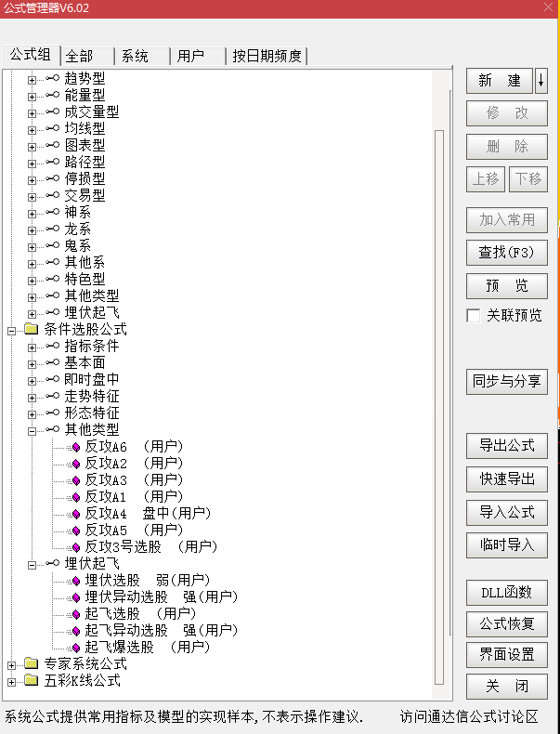Open the 访问通达信公式讨论区 link
The height and width of the screenshot is (734, 560).
click(469, 716)
